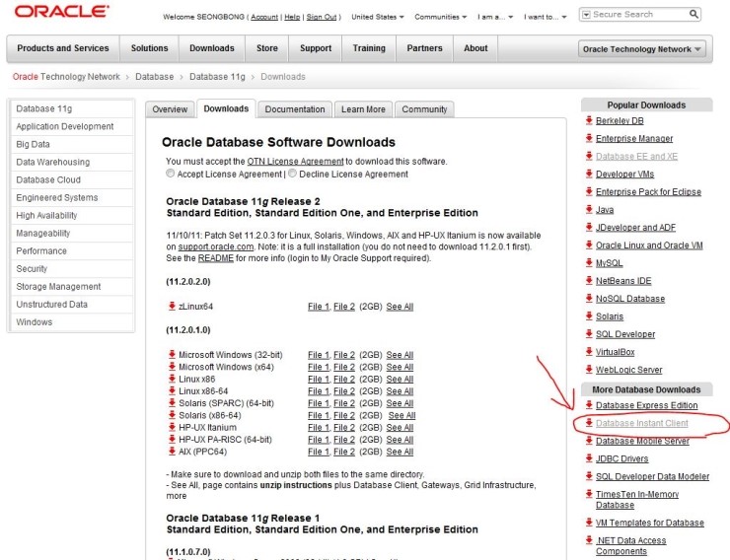Open the Solutions menu
Viewport: 730px width, 560px height.
(x=149, y=48)
